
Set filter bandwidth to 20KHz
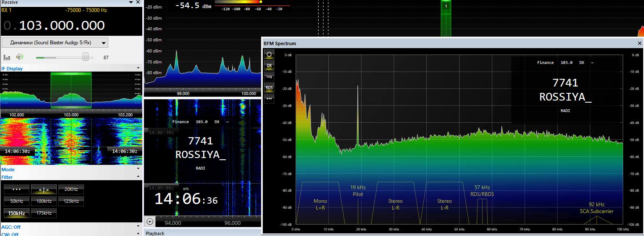pos(71,189)
